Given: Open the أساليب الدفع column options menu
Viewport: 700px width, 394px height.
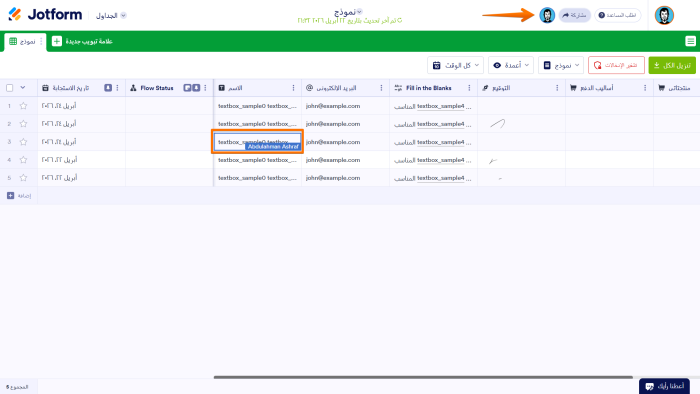Looking at the screenshot, I should 645,88.
